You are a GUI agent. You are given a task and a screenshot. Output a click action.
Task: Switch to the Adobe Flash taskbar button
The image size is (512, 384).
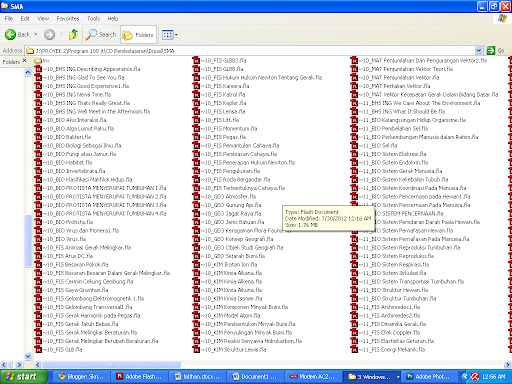point(139,377)
